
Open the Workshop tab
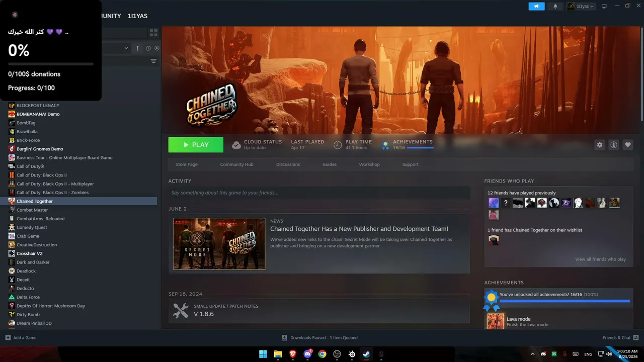tap(369, 164)
